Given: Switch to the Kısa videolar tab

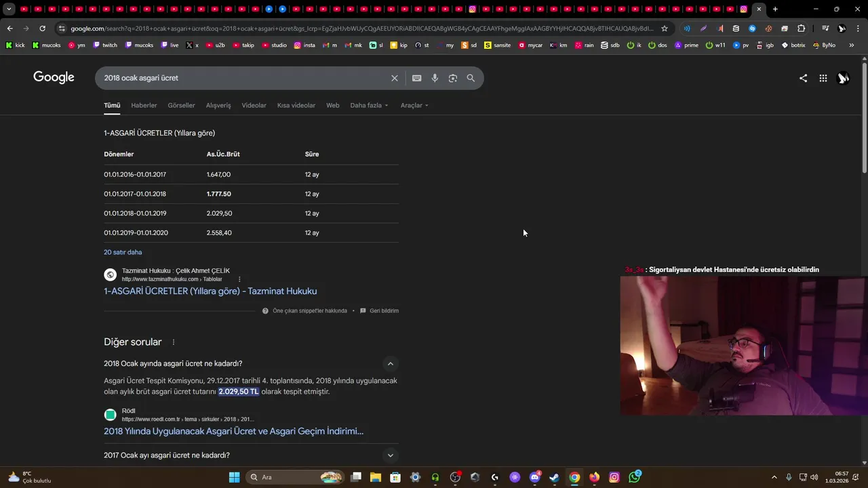Looking at the screenshot, I should pos(296,105).
